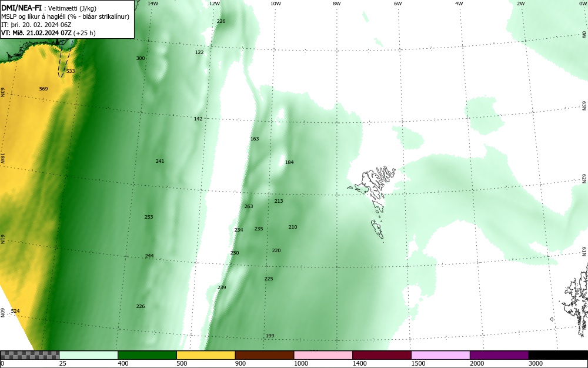
Task: Click the 'IT: þri. 20. 02. 2024 06Z' line
Action: (x=36, y=25)
